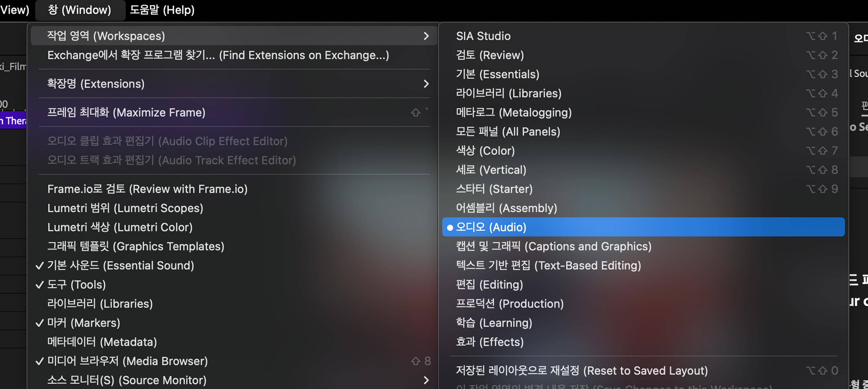Open the Lumetri Scopes panel
868x389 pixels.
pyautogui.click(x=125, y=208)
